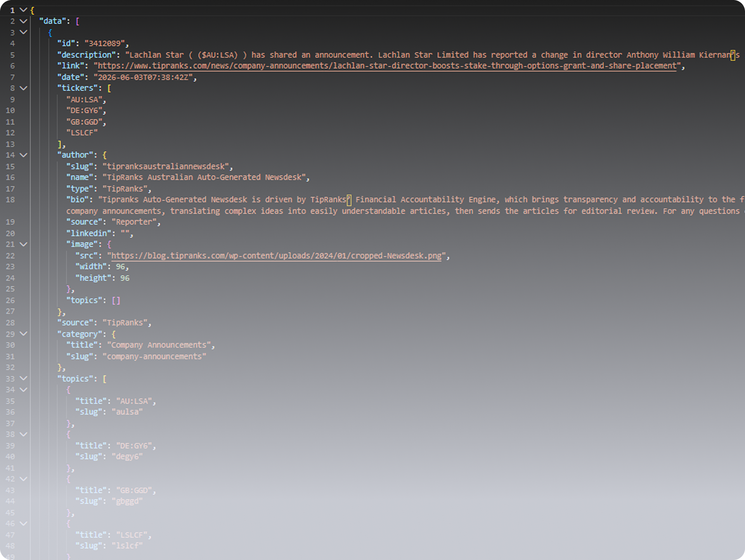Click the "description" key on line 5
This screenshot has width=745, height=560.
87,55
